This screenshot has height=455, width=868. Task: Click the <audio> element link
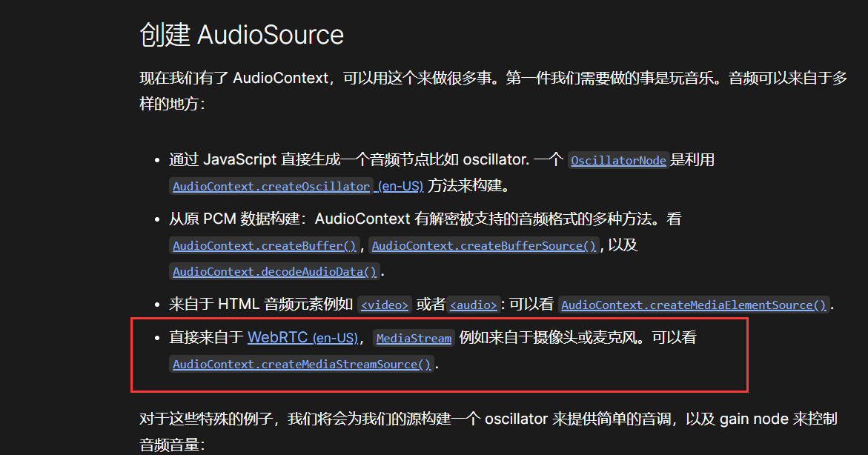[x=473, y=305]
